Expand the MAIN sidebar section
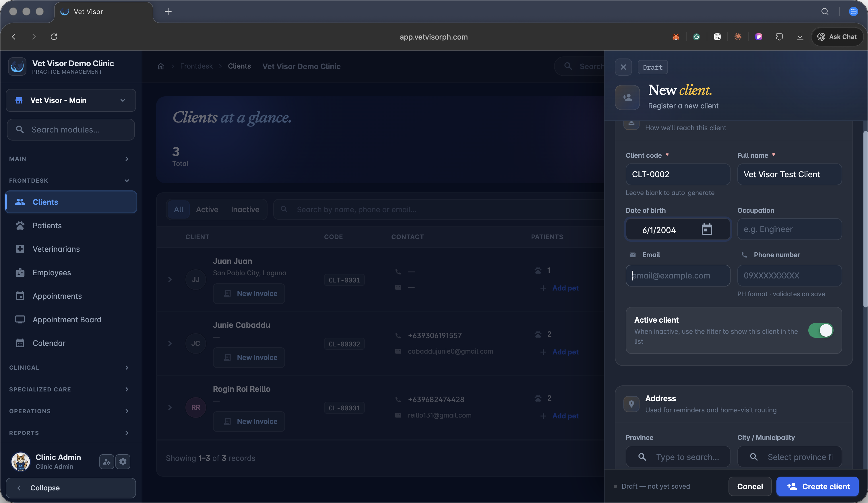The width and height of the screenshot is (868, 503). (71, 159)
